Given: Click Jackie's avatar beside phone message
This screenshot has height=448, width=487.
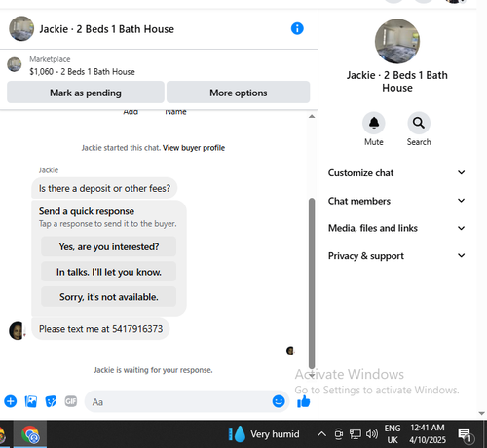Looking at the screenshot, I should [17, 331].
